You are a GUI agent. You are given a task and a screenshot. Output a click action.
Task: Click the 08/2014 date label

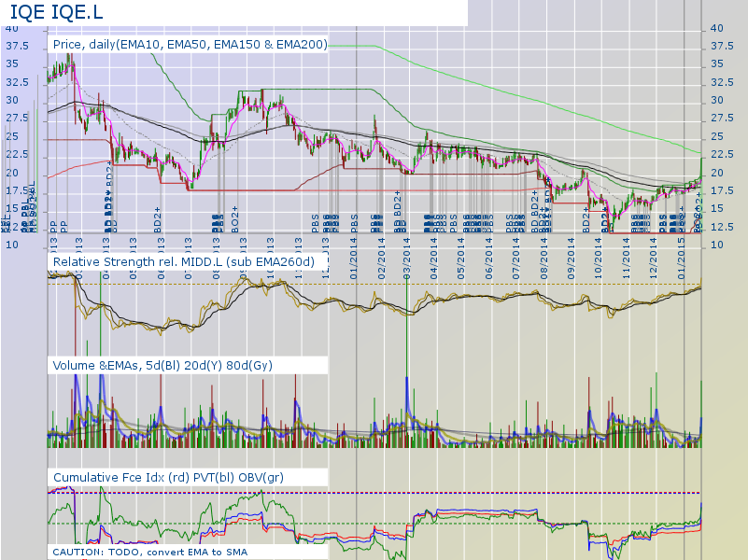[x=543, y=259]
